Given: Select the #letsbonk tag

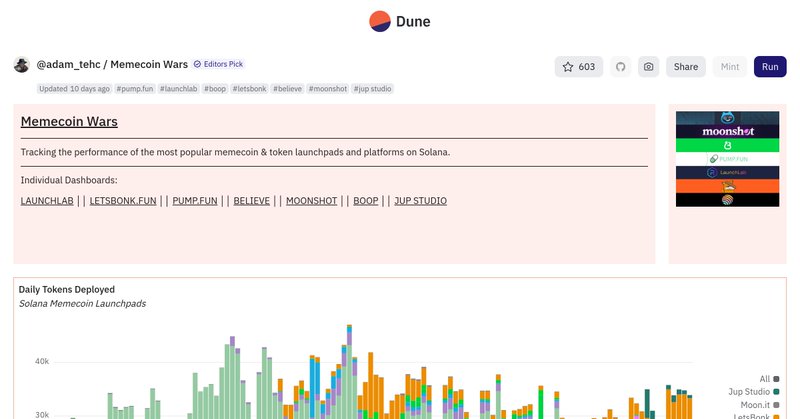Looking at the screenshot, I should click(249, 89).
